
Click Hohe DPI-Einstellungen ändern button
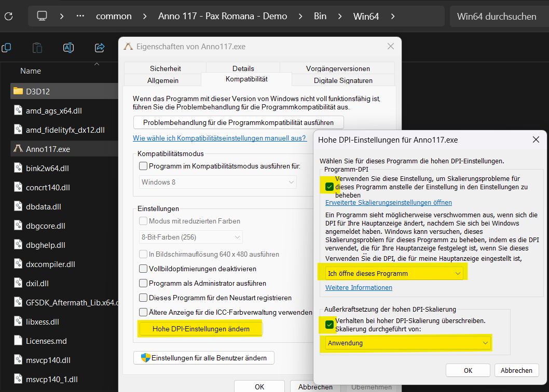tap(201, 329)
